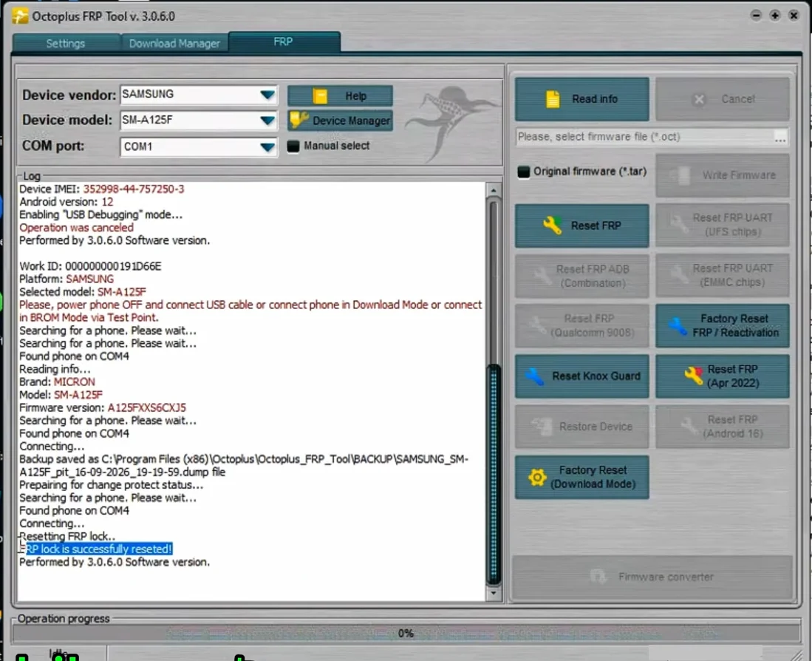Click the disabled Firmware converter button
Viewport: 812px width, 661px height.
pos(652,577)
